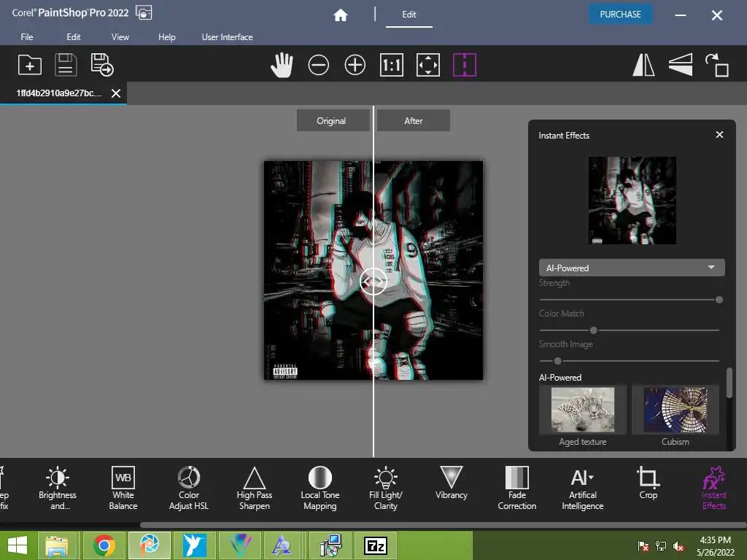Adjust the Color Match slider handle
Screen dimensions: 747x560
pos(594,330)
